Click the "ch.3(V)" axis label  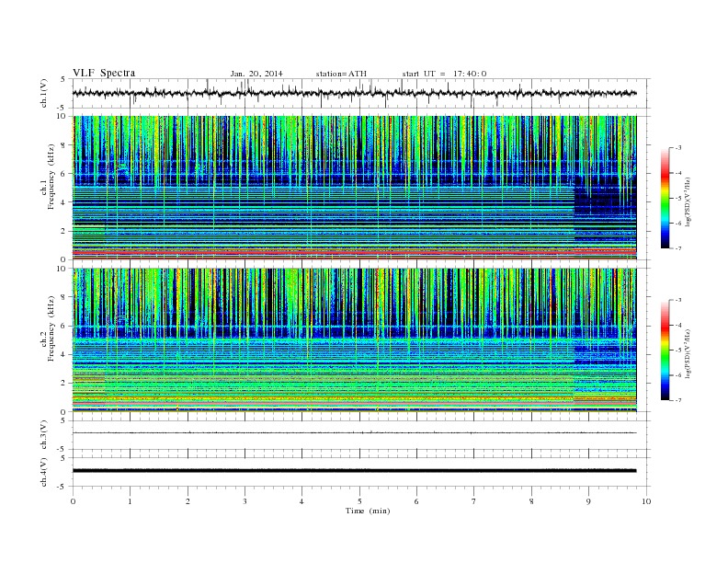pos(44,435)
